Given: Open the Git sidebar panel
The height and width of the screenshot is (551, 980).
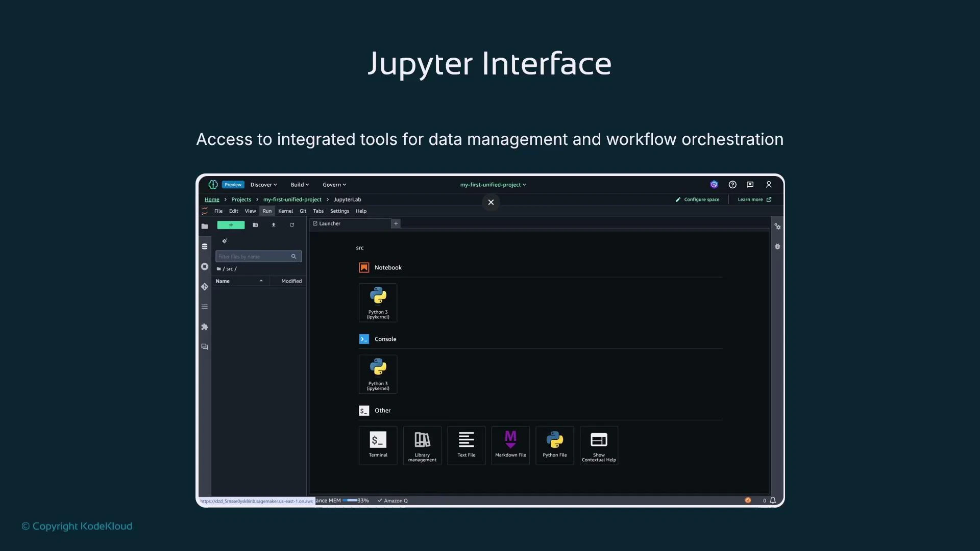Looking at the screenshot, I should coord(204,287).
